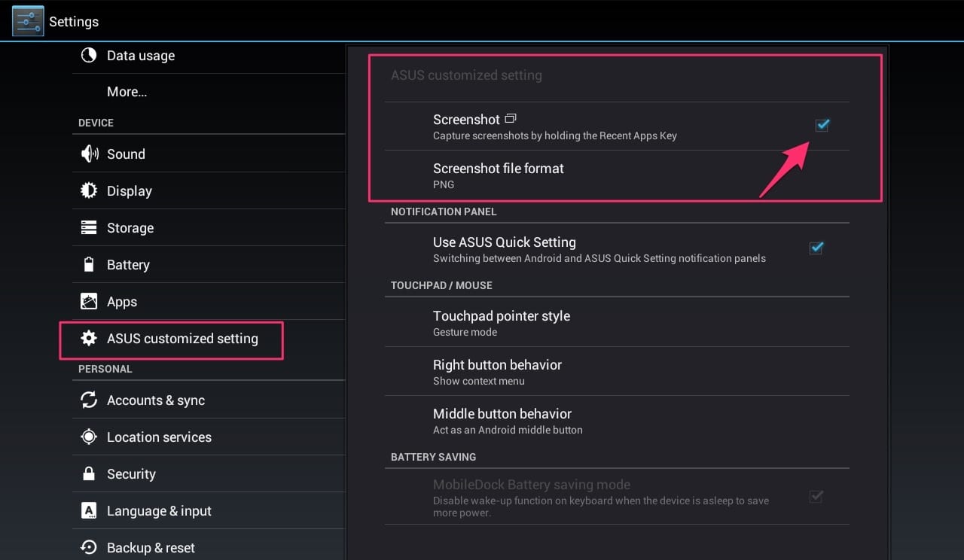Tap the Battery icon
964x560 pixels.
(x=89, y=264)
